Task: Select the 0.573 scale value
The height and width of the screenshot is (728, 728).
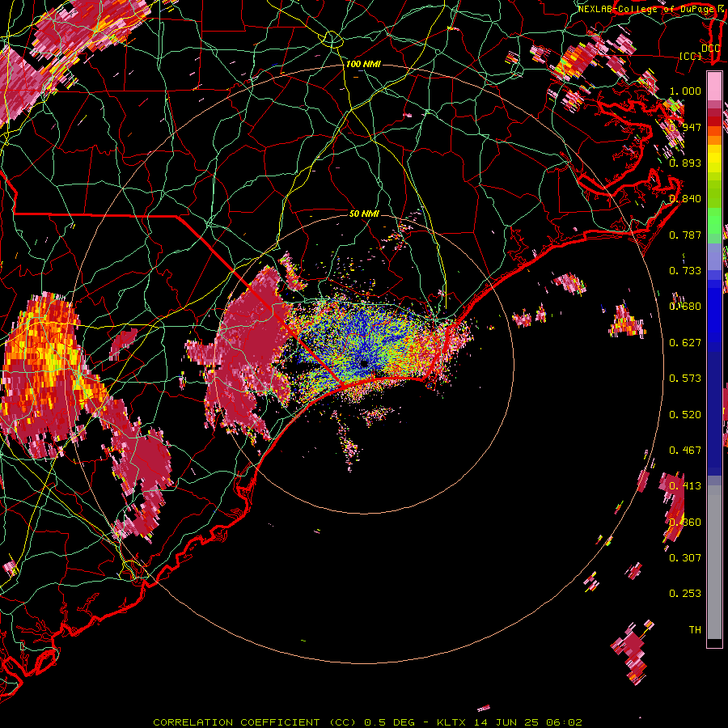Action: coord(685,379)
